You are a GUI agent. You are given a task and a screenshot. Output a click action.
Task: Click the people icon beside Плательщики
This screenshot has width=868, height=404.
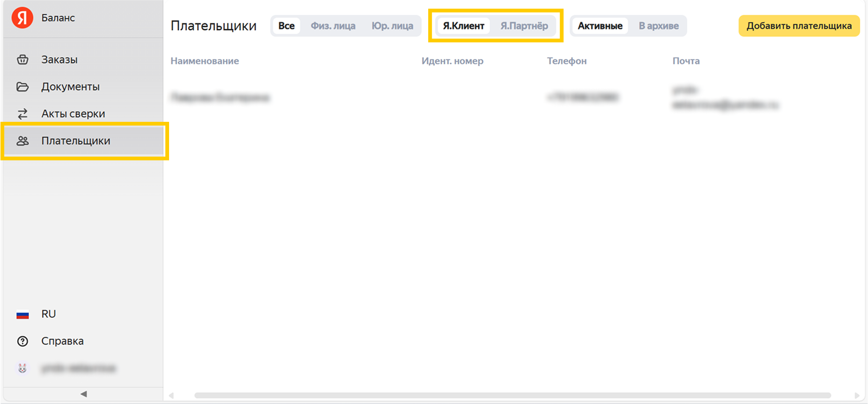23,141
